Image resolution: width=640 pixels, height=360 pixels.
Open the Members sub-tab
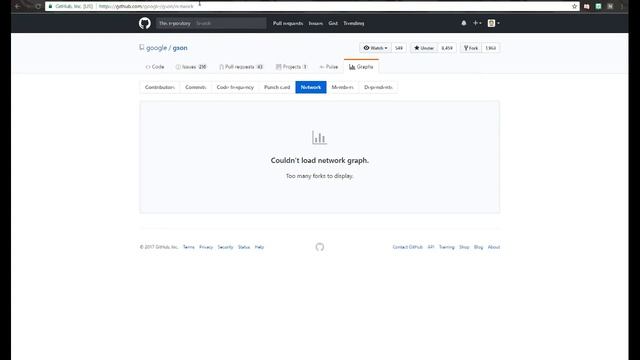pos(342,87)
